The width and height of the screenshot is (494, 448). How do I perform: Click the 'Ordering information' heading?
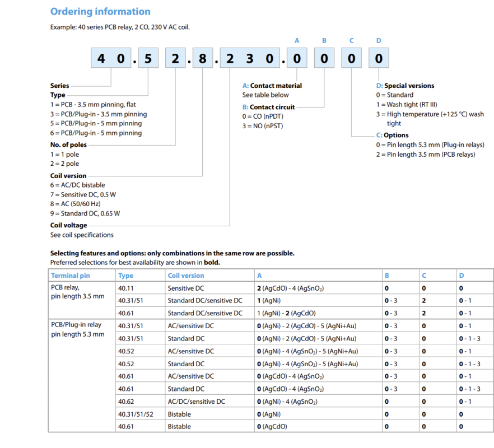click(100, 12)
